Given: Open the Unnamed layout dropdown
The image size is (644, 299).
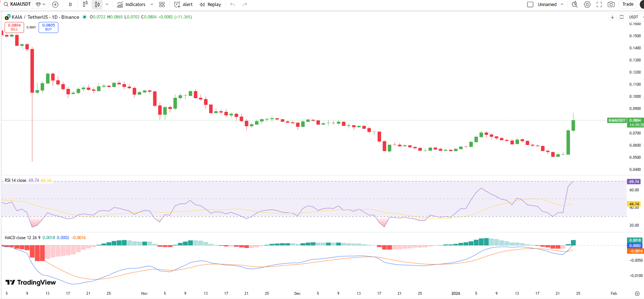Looking at the screenshot, I should point(562,5).
